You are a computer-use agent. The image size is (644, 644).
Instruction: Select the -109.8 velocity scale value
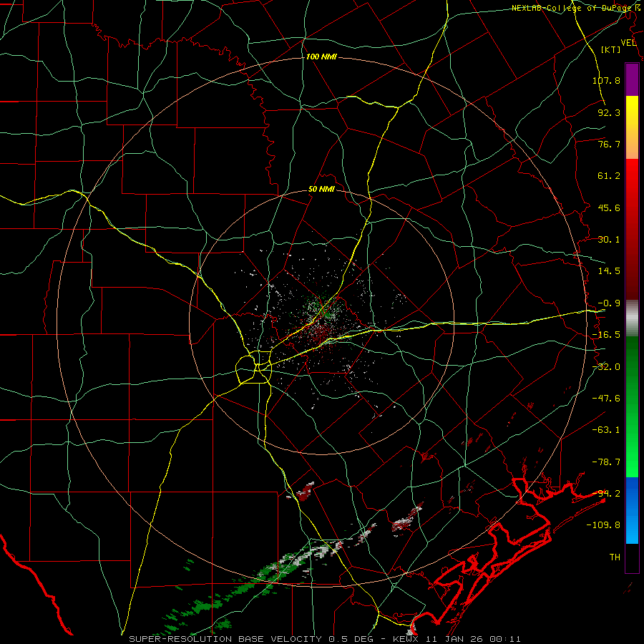tap(603, 525)
